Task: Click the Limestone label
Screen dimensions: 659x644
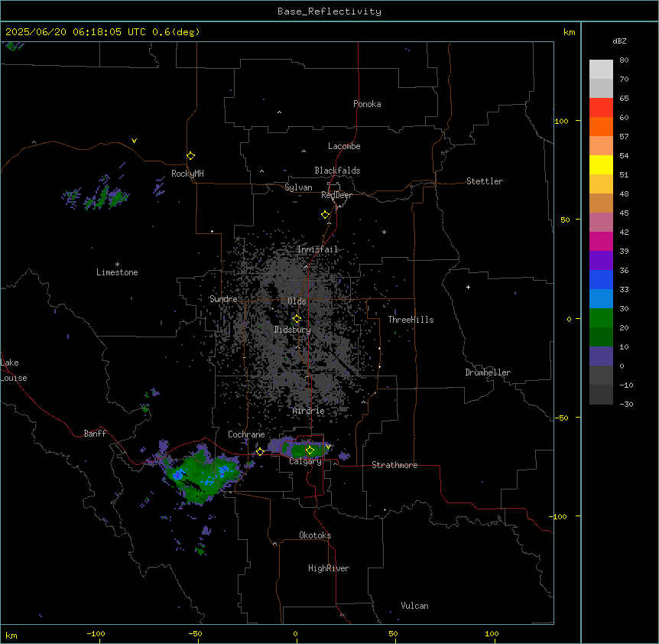Action: [x=117, y=272]
